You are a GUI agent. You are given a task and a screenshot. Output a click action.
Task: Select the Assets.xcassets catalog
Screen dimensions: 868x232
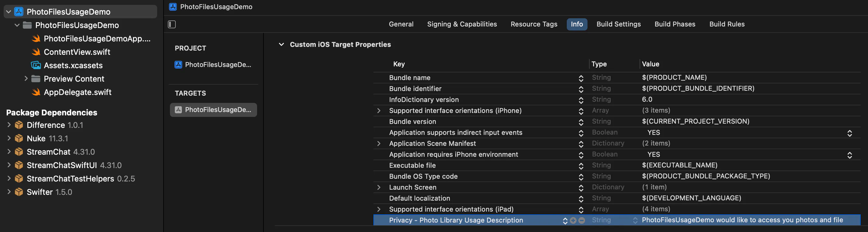[x=73, y=65]
